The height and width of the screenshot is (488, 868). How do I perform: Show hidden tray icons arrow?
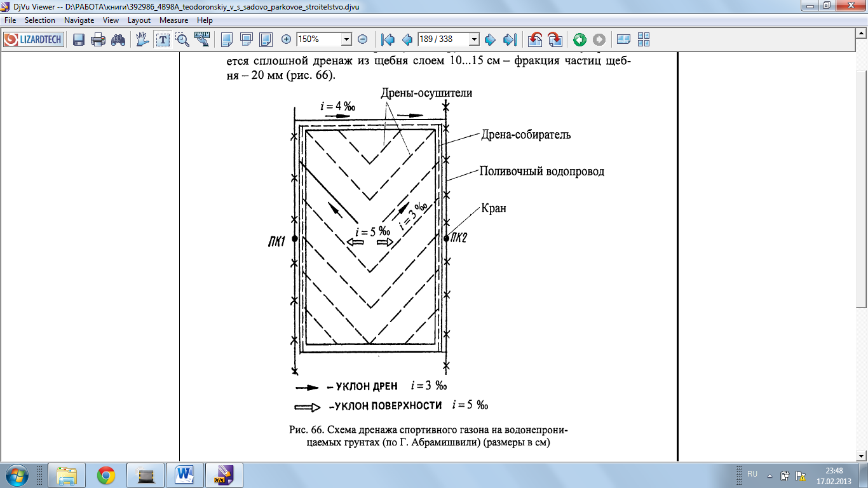pos(770,475)
